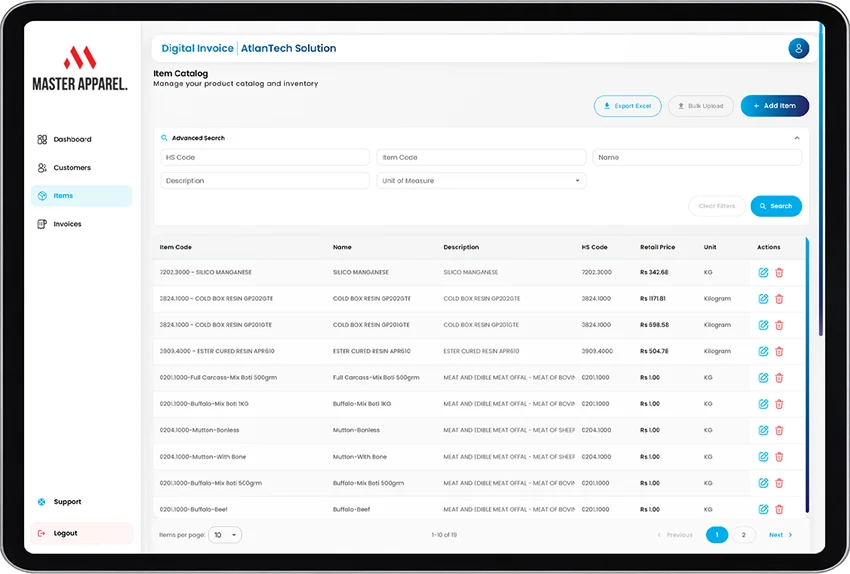
Task: Click the Clear Filters button
Action: pos(717,206)
